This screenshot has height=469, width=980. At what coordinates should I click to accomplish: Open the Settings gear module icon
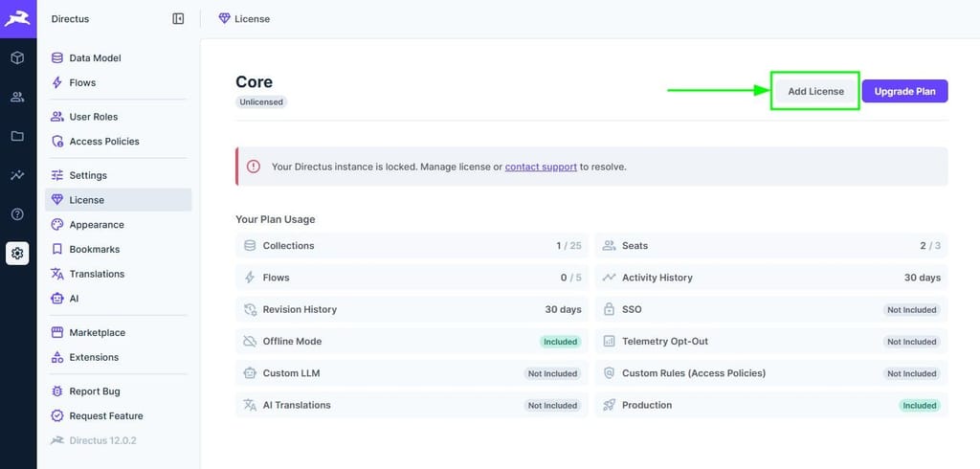pos(17,254)
